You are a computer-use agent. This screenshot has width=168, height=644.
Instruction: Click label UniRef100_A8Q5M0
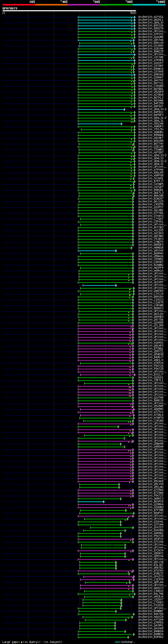coord(151,409)
